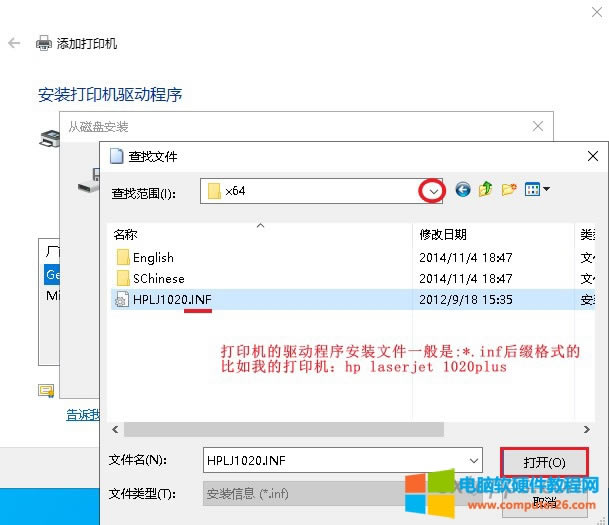The height and width of the screenshot is (525, 609).
Task: Click the 文件名 input field
Action: tap(343, 461)
